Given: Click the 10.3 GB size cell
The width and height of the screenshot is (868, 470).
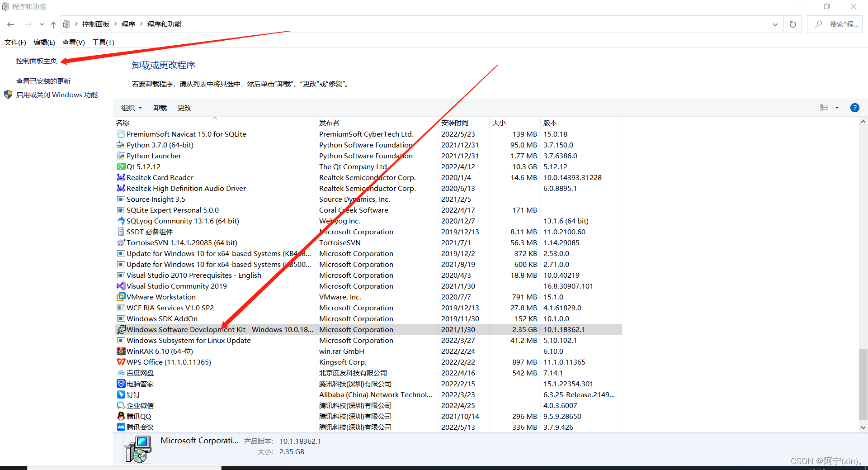Looking at the screenshot, I should pos(524,167).
